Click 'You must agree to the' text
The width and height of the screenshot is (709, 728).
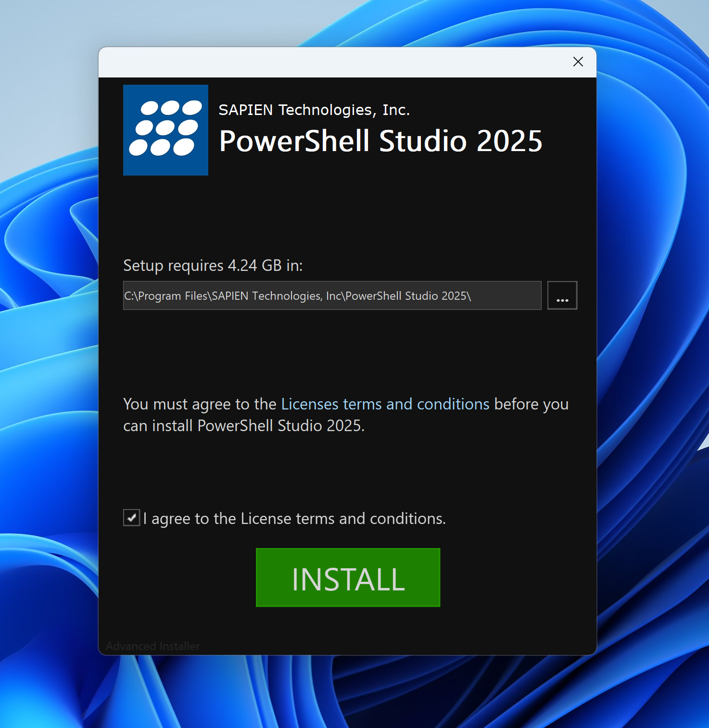200,404
